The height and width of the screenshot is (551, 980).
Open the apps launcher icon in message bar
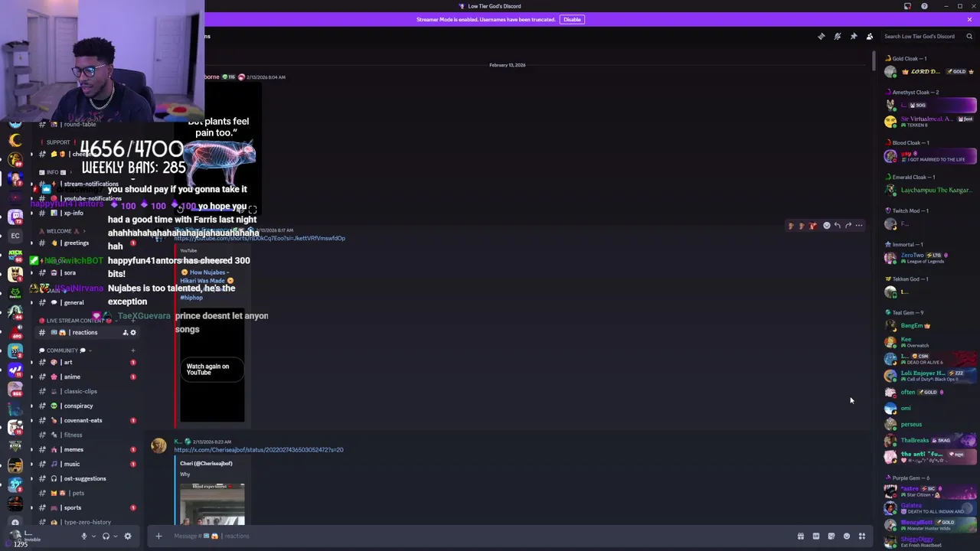862,536
